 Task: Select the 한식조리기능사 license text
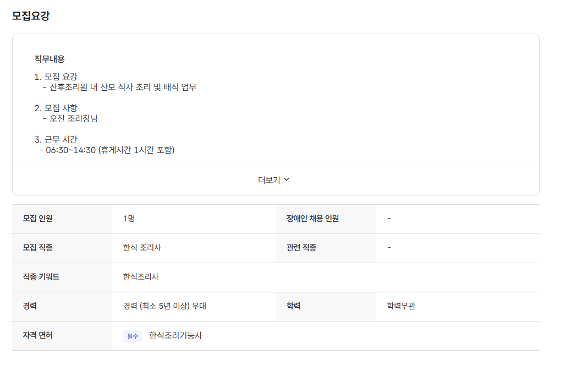(175, 335)
